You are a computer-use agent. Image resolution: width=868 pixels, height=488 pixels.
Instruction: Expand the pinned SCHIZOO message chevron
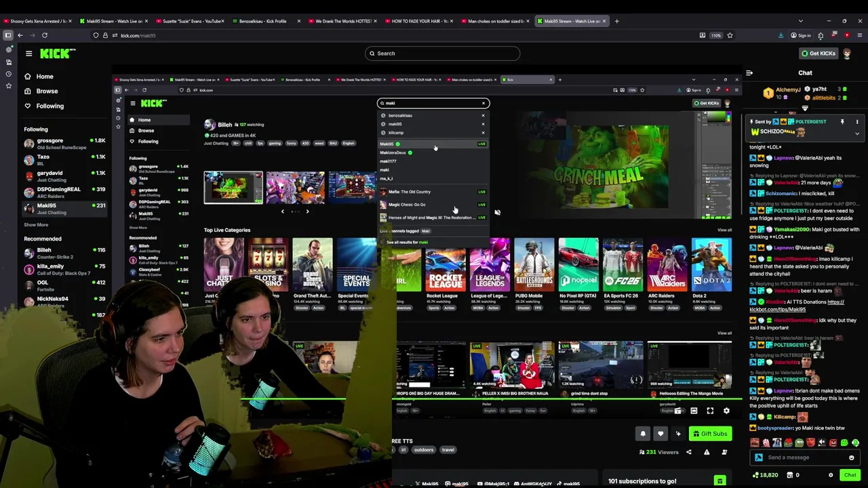coord(856,134)
